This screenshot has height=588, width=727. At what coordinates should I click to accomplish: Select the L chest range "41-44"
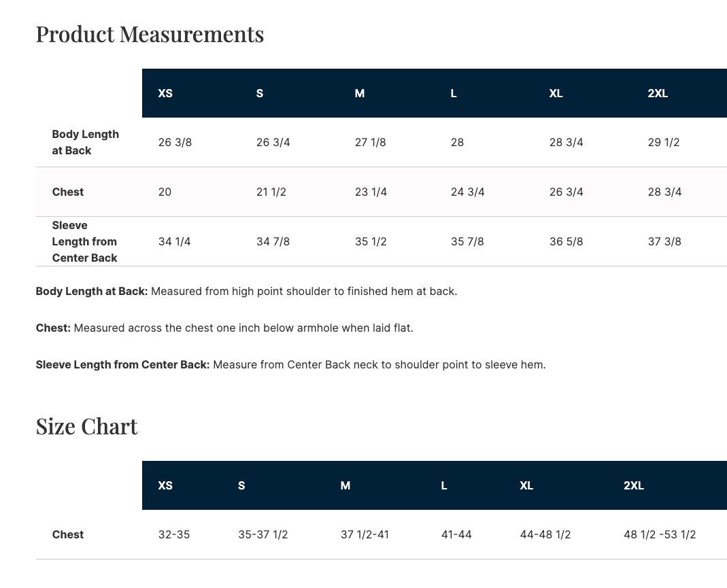pos(456,534)
